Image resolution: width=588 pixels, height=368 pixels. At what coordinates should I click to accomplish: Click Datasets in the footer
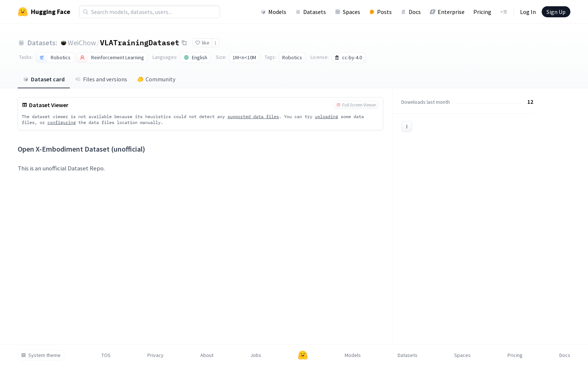pyautogui.click(x=408, y=355)
